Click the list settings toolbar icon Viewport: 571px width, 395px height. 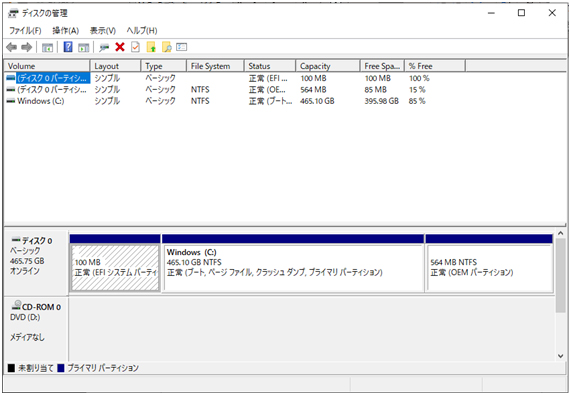(x=181, y=47)
